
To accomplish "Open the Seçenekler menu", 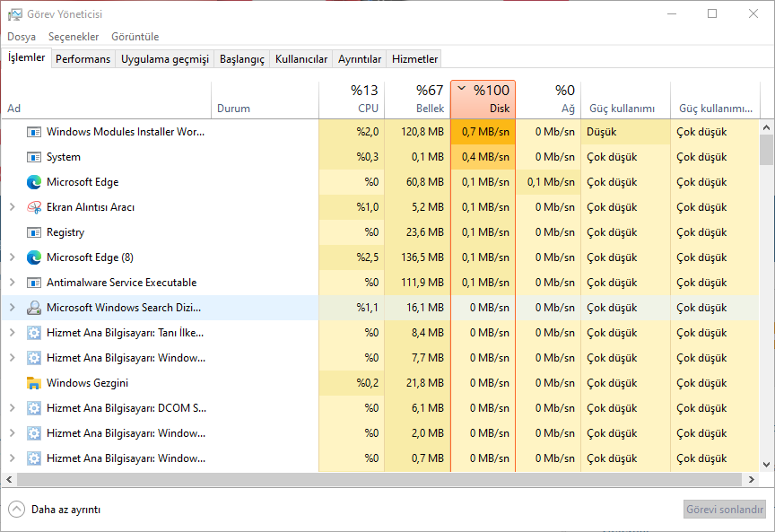I will [x=74, y=37].
